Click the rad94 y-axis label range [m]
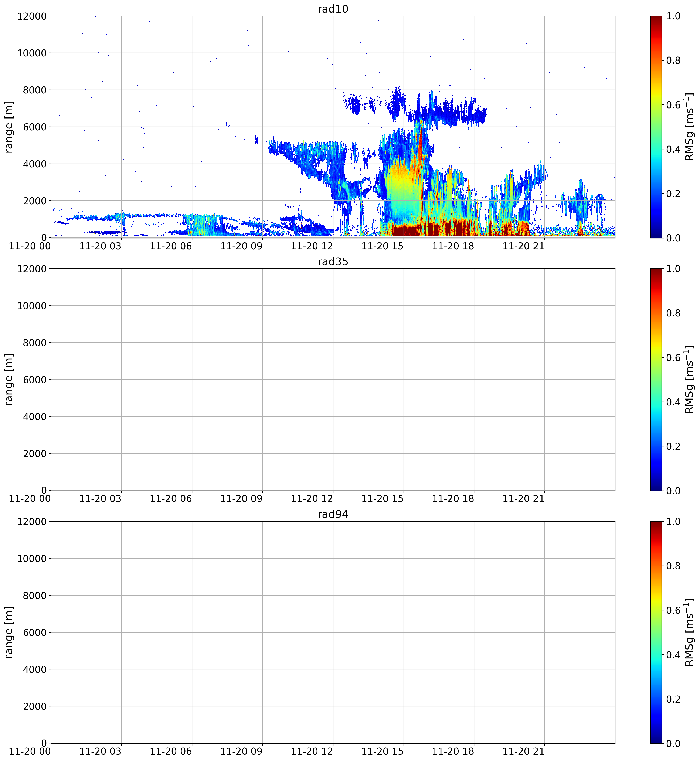Image resolution: width=700 pixels, height=761 pixels. [9, 632]
